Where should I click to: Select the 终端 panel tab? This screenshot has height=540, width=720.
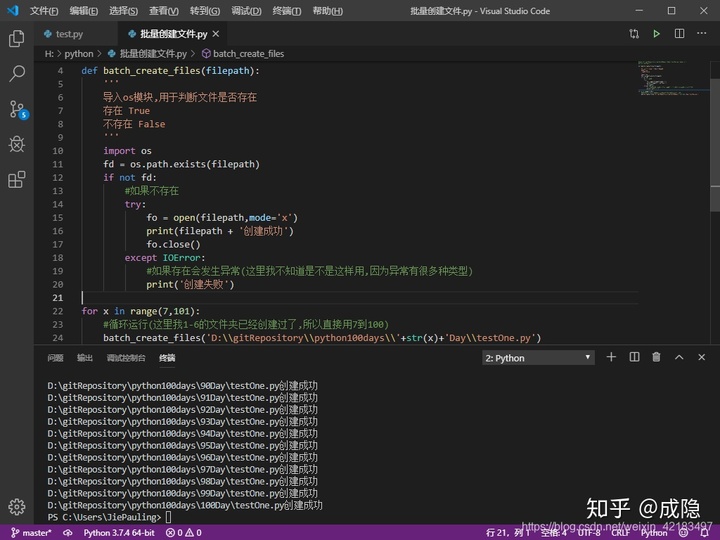click(x=167, y=358)
